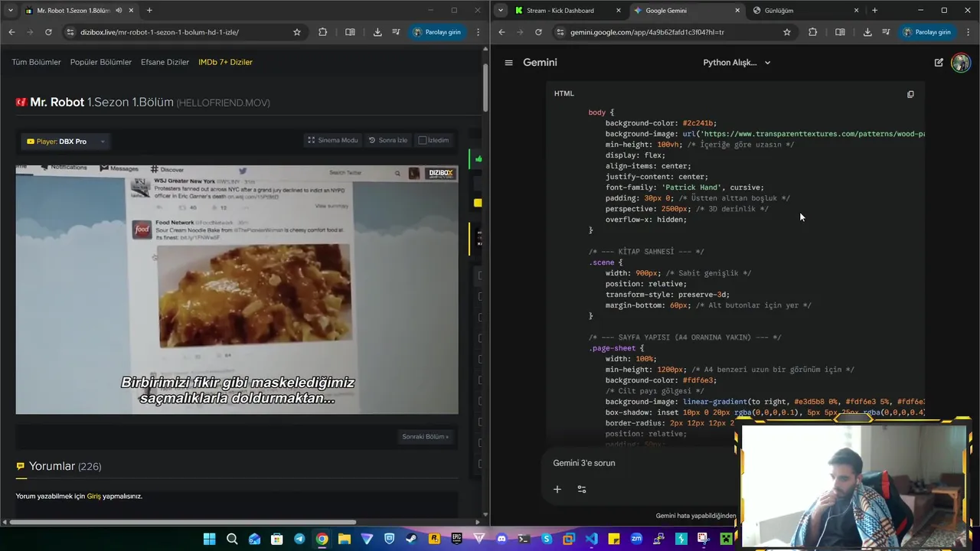The width and height of the screenshot is (980, 551).
Task: Close the Stream - Kick Dashboard tab
Action: pyautogui.click(x=619, y=11)
